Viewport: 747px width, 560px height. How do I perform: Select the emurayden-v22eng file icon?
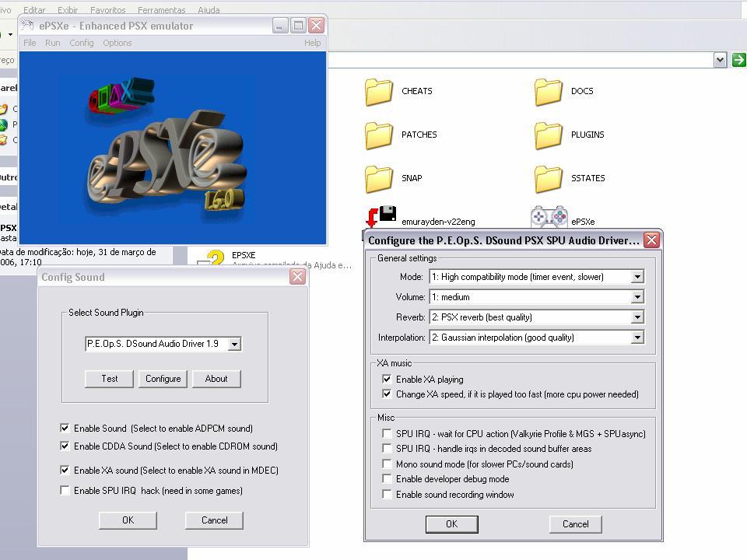(x=381, y=217)
